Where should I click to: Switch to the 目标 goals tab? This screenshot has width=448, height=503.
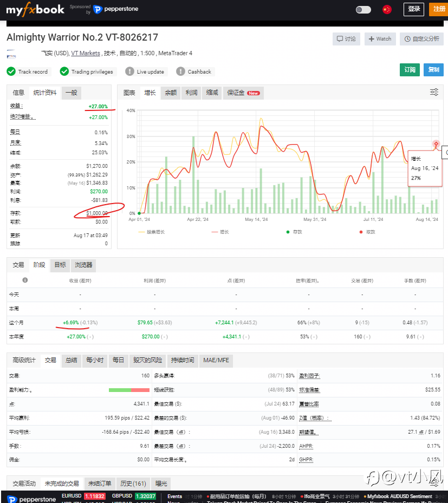(60, 265)
